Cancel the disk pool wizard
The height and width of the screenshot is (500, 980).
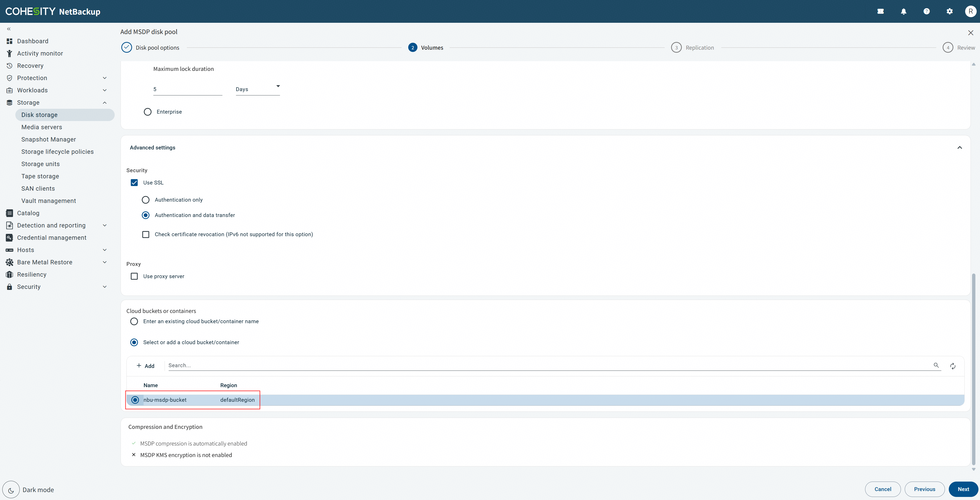(882, 489)
